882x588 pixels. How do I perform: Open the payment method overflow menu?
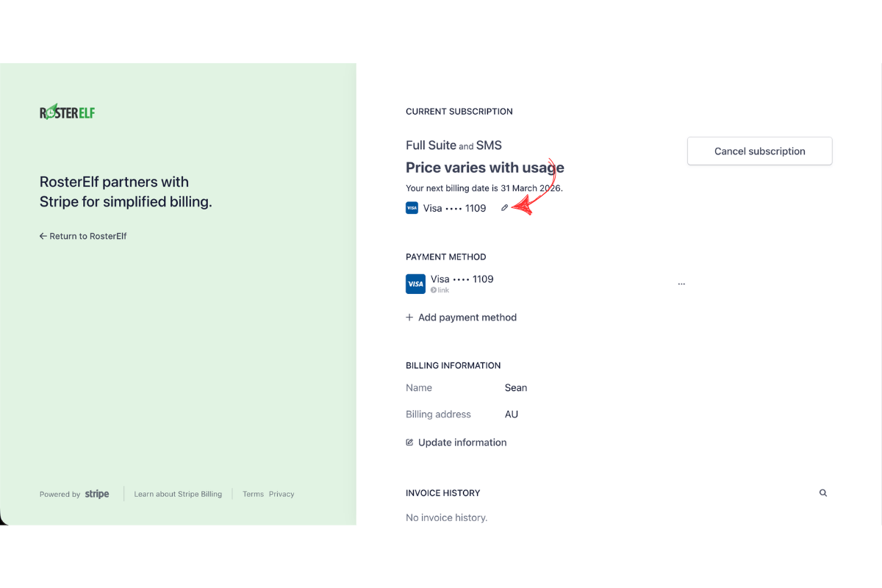[x=681, y=282]
